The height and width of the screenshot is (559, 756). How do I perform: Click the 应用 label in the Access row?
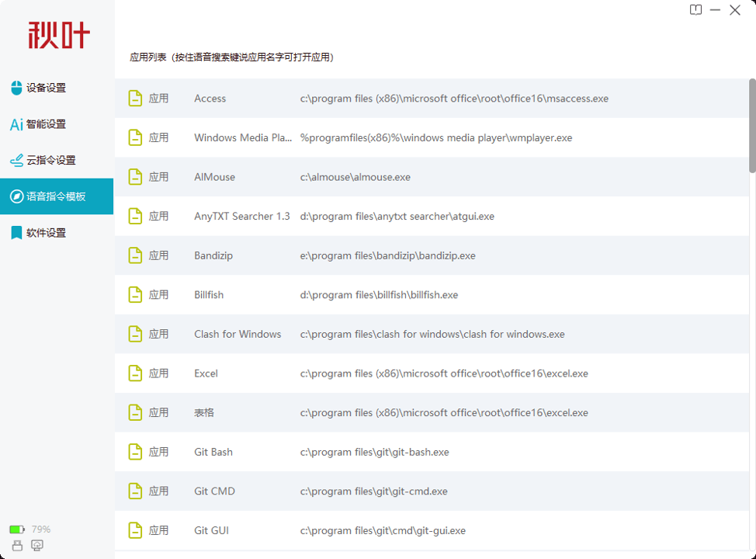coord(158,99)
